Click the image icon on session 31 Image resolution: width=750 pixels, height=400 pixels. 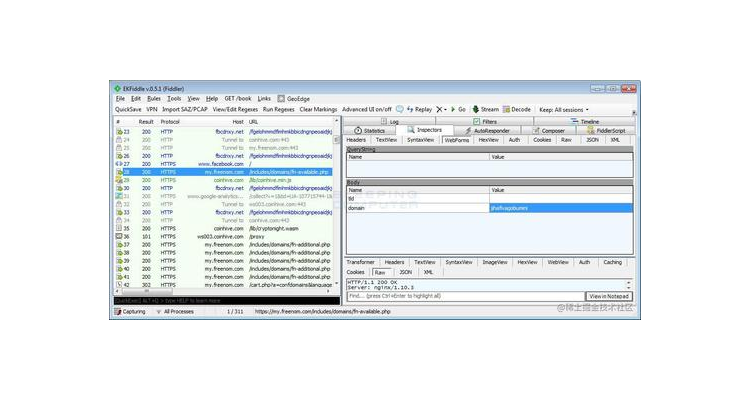[119, 196]
